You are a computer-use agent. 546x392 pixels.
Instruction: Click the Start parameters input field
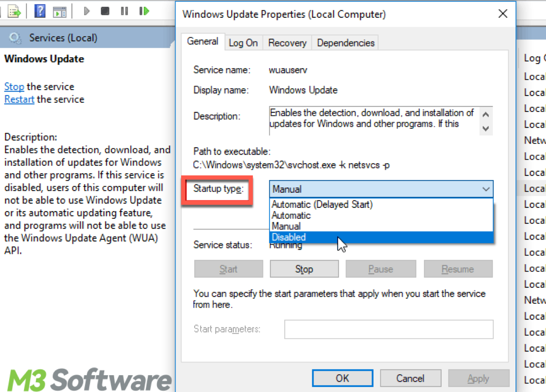389,329
